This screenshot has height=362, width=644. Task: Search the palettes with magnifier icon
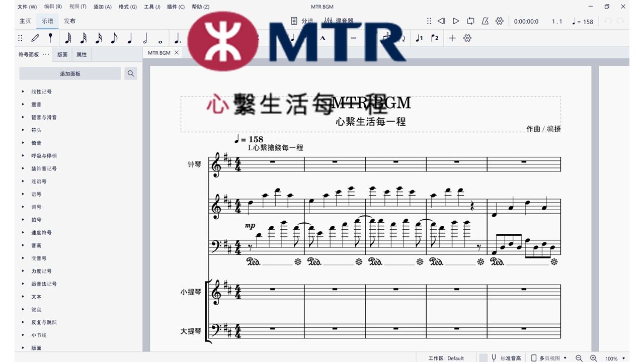[131, 73]
